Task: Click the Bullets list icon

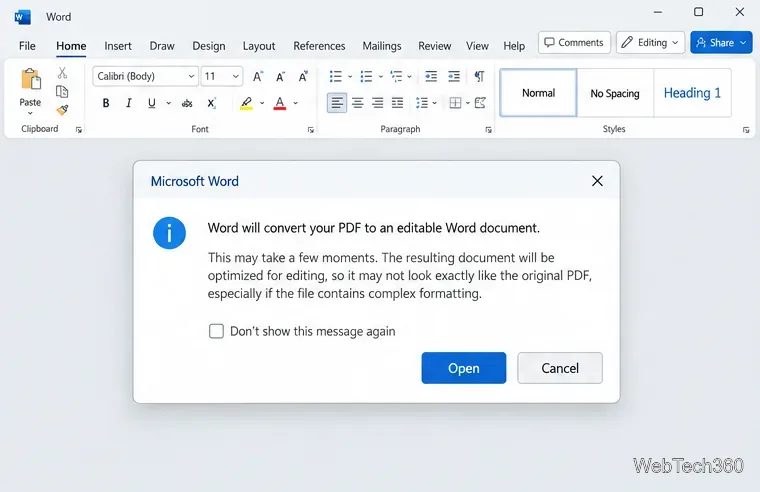Action: [335, 76]
